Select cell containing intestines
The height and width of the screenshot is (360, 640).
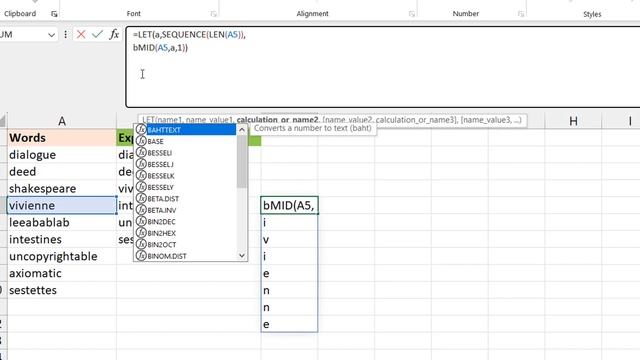pos(62,239)
